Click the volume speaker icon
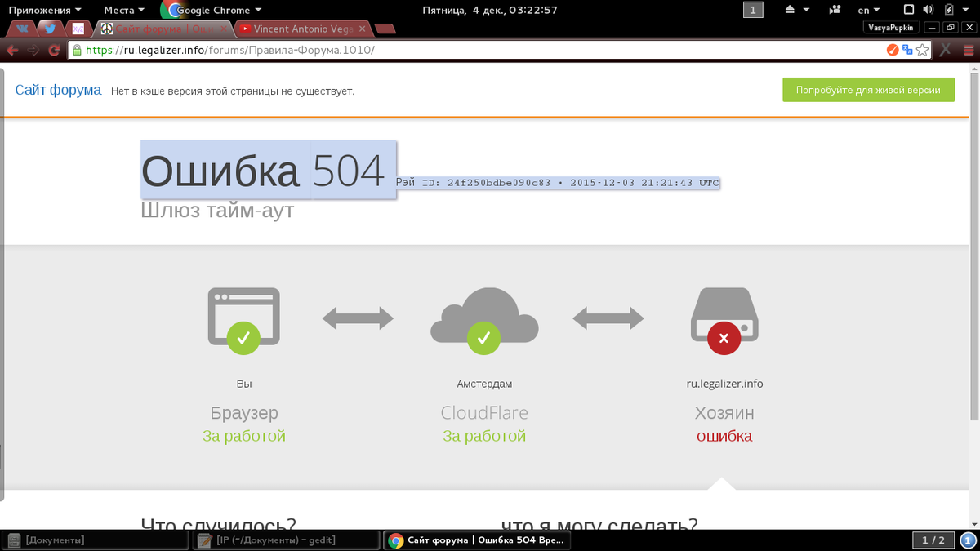The image size is (980, 551). click(x=928, y=10)
